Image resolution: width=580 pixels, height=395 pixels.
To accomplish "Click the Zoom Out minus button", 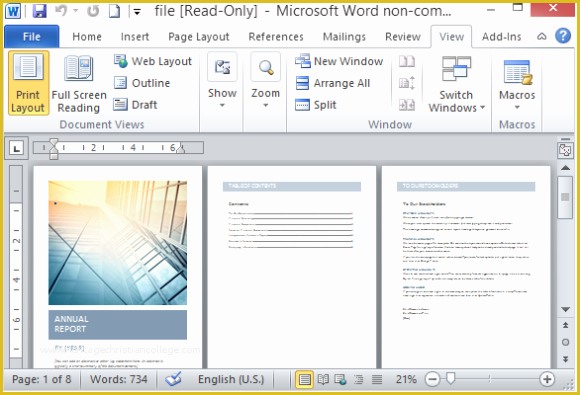I will (x=432, y=379).
